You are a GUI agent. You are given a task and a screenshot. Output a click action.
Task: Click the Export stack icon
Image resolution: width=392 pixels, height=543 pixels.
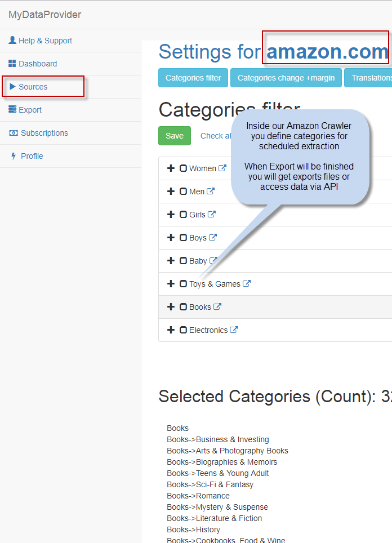click(x=12, y=109)
